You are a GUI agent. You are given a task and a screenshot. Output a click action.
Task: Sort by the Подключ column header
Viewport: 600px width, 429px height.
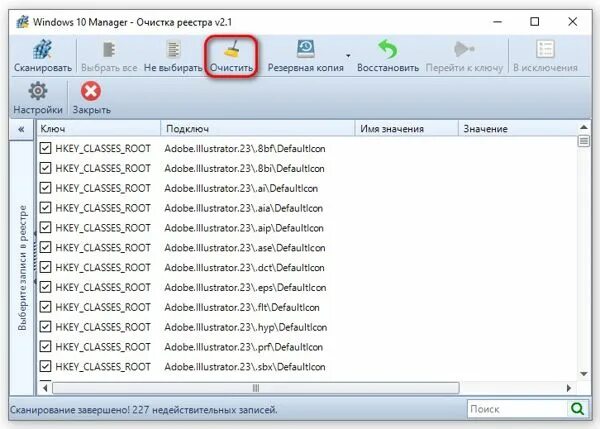point(258,129)
